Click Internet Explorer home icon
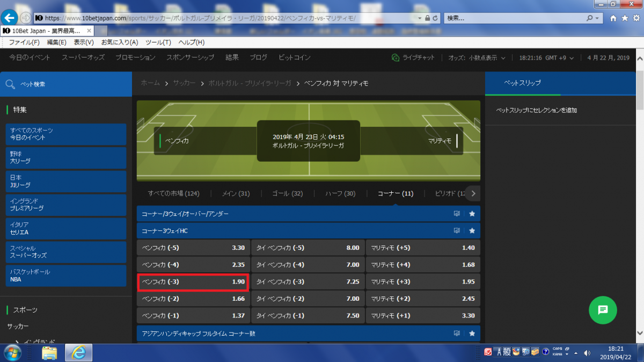This screenshot has height=362, width=644. (614, 18)
